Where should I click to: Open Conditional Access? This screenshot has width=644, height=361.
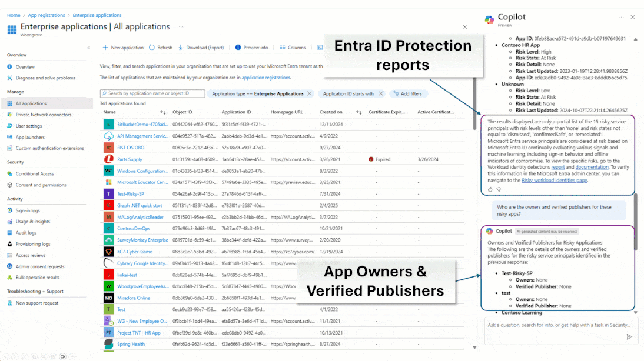tap(35, 173)
